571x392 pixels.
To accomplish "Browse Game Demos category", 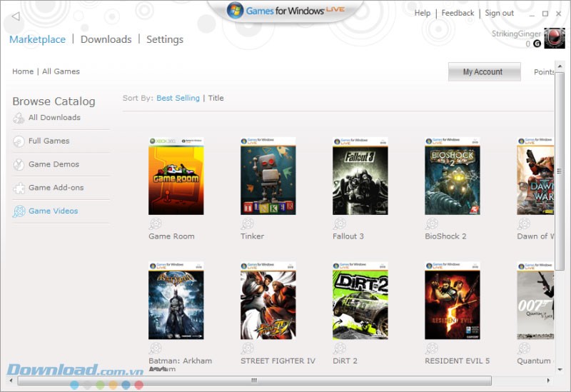I will point(54,164).
